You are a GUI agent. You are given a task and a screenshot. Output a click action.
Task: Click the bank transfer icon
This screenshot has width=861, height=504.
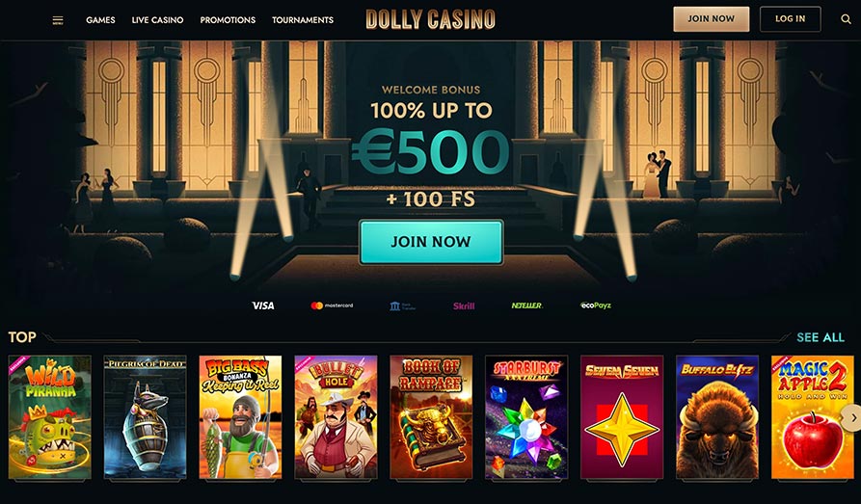coord(402,305)
